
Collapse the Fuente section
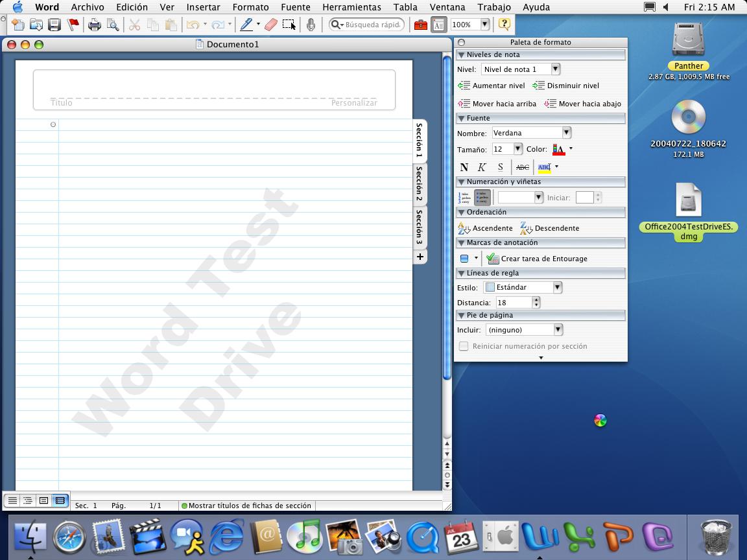point(461,118)
